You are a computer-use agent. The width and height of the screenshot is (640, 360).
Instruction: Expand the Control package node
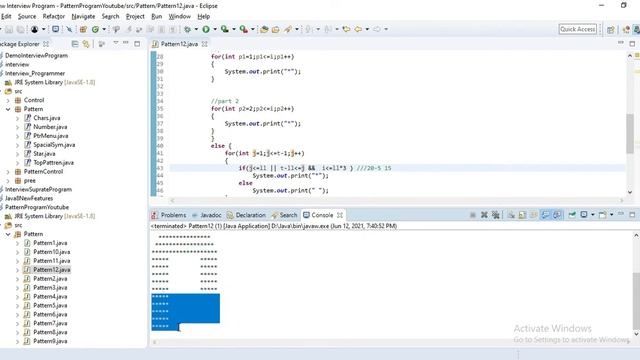pyautogui.click(x=8, y=100)
